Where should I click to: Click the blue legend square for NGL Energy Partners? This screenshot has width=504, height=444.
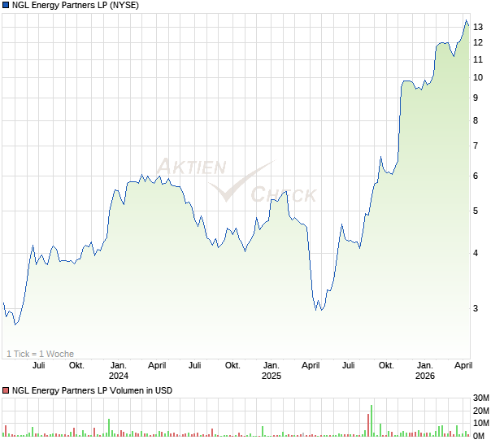(x=6, y=5)
